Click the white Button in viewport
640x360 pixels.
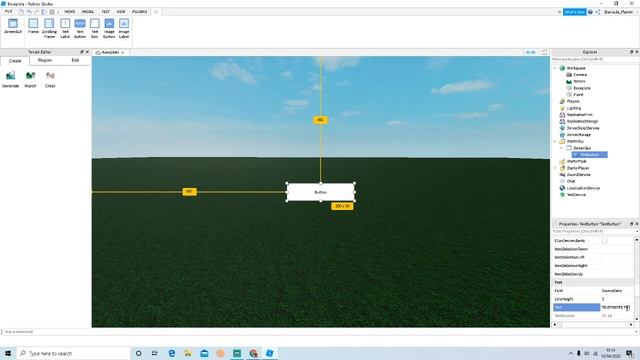point(320,192)
